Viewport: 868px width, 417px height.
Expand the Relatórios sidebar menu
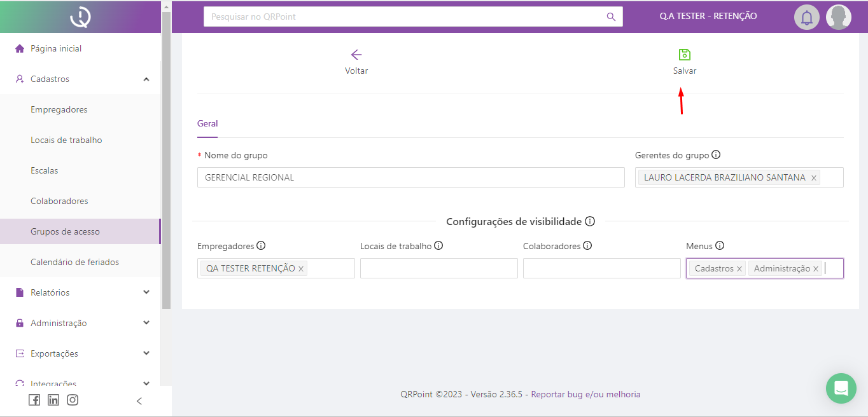(x=146, y=292)
